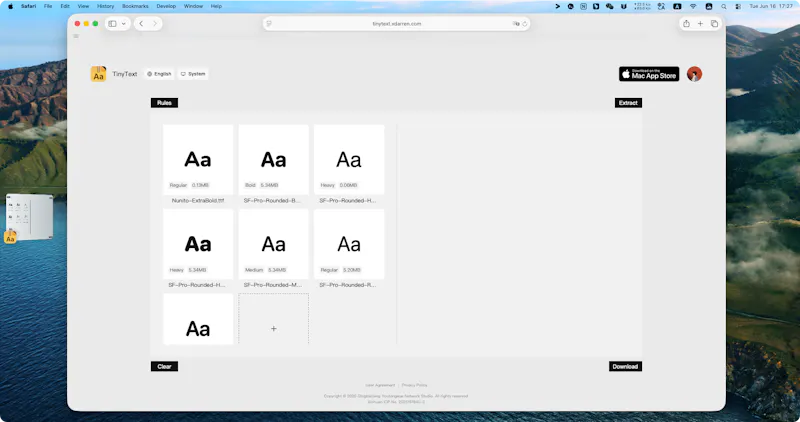Click the Notion menu bar icon
Image resolution: width=800 pixels, height=422 pixels.
click(583, 6)
